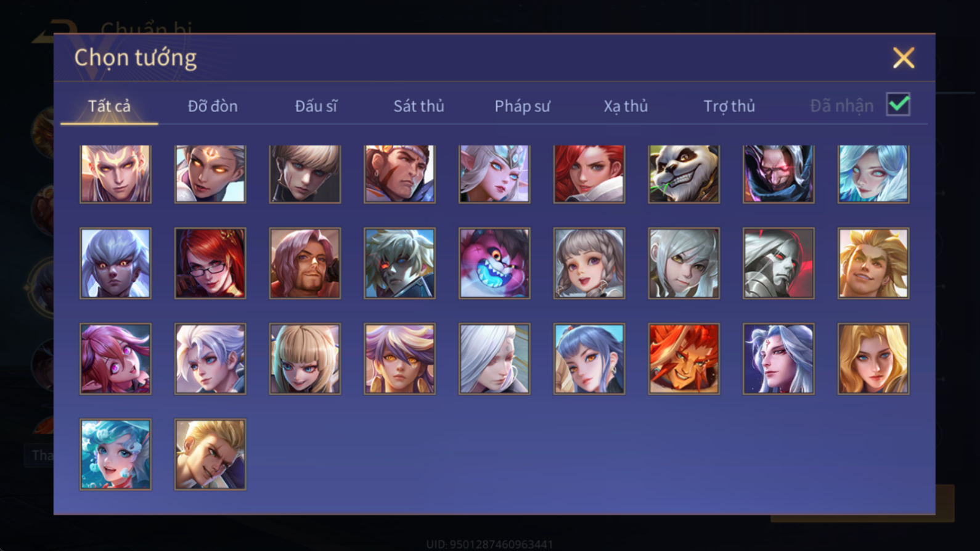The height and width of the screenshot is (551, 980).
Task: Select the hooded hero with glowing red eye
Action: coord(778,174)
